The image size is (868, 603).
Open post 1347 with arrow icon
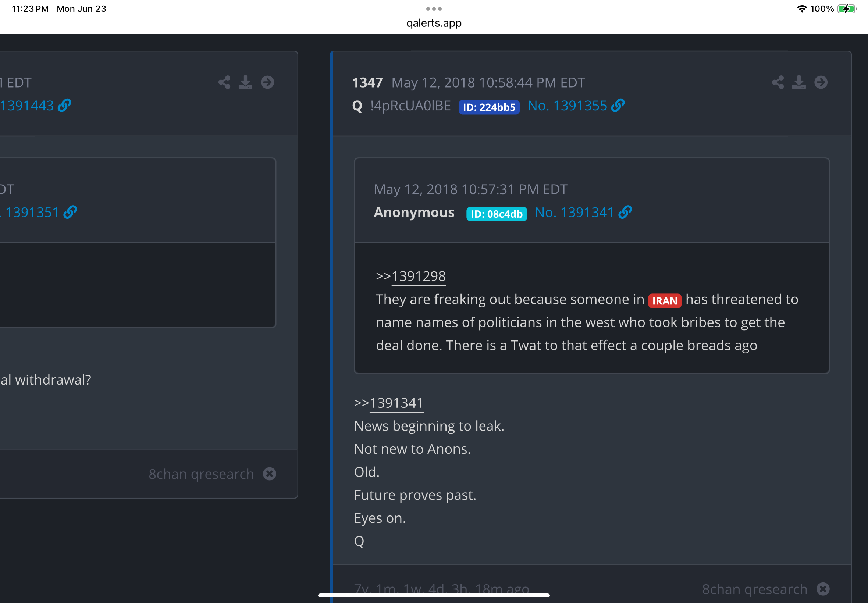click(821, 82)
